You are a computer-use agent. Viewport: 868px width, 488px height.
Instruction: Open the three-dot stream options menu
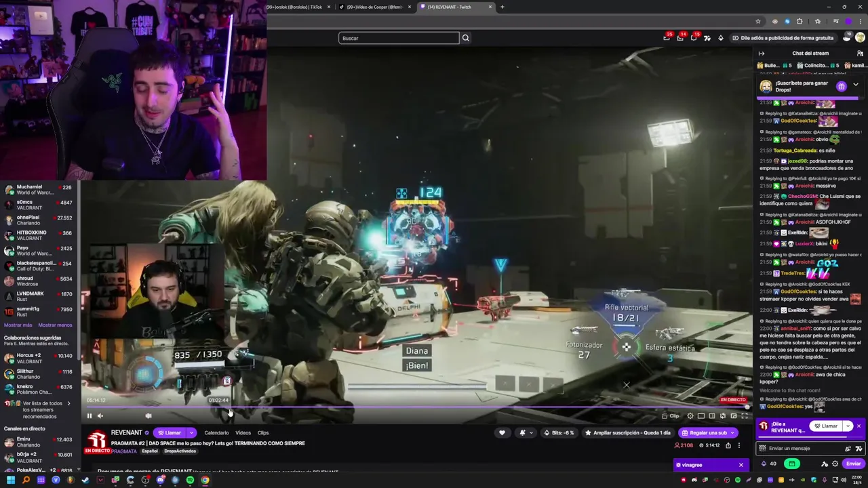[739, 445]
